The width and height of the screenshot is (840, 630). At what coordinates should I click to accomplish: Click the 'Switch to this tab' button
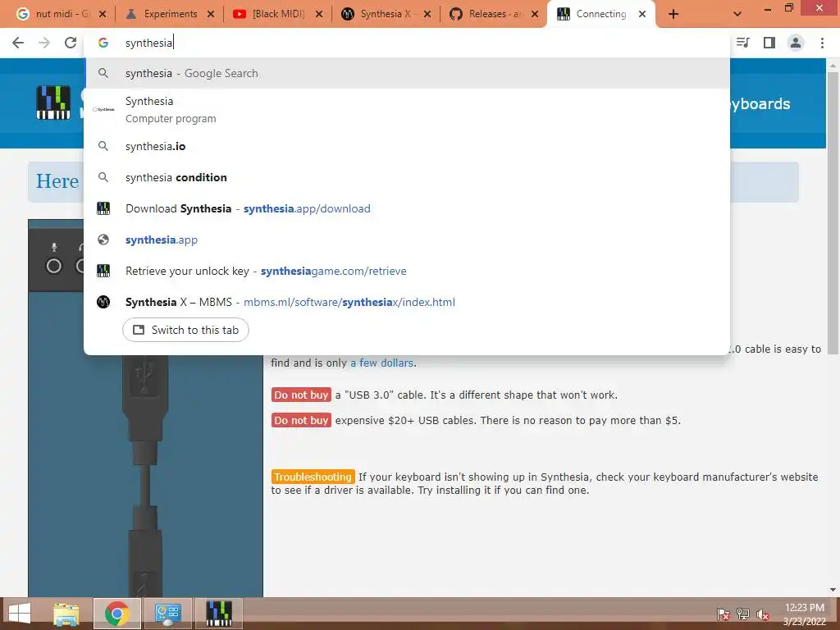pos(186,330)
